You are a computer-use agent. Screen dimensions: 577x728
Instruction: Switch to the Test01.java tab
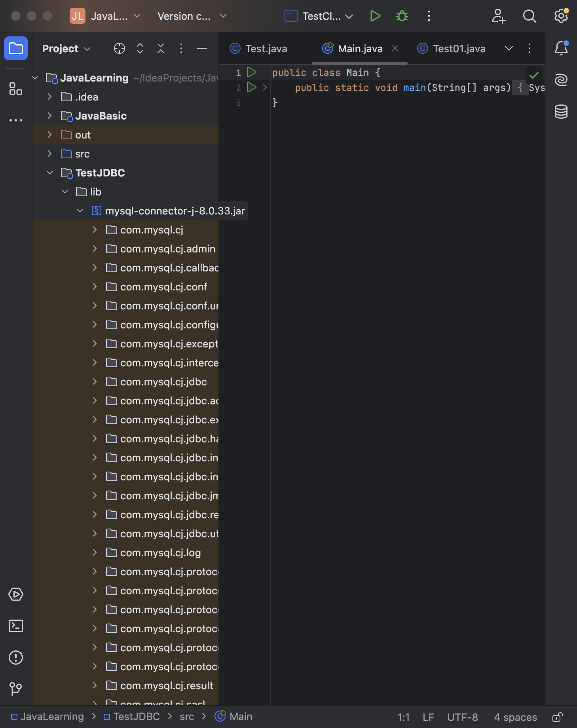(459, 49)
